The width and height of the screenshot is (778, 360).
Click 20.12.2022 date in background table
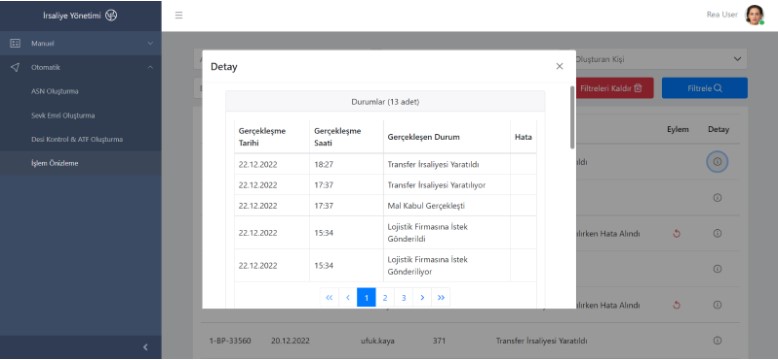pos(290,341)
